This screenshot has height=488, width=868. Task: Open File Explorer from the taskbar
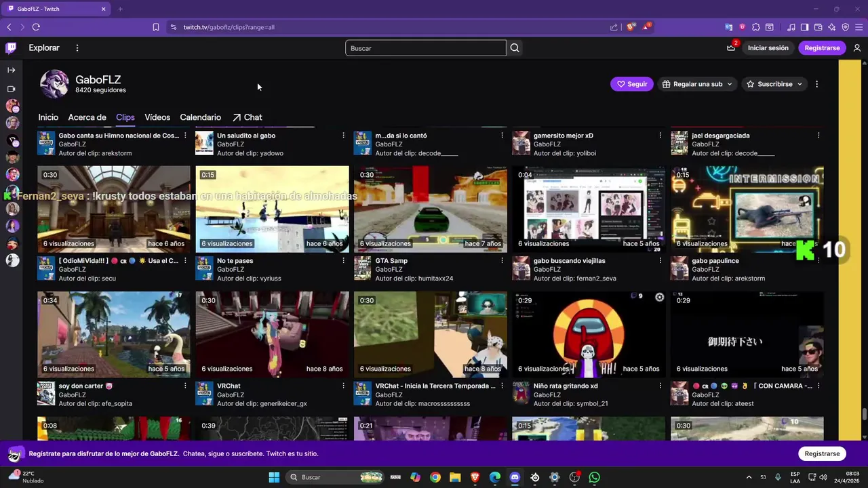(x=455, y=477)
